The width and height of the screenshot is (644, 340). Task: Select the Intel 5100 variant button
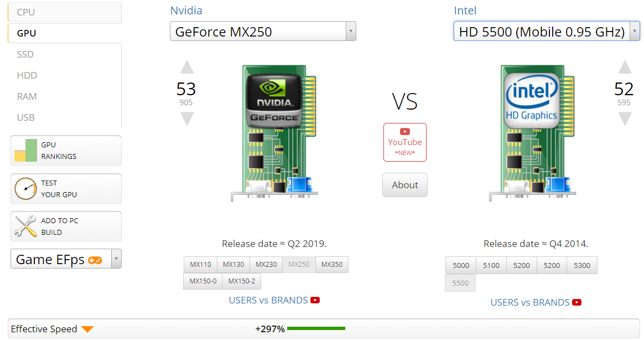click(x=491, y=266)
